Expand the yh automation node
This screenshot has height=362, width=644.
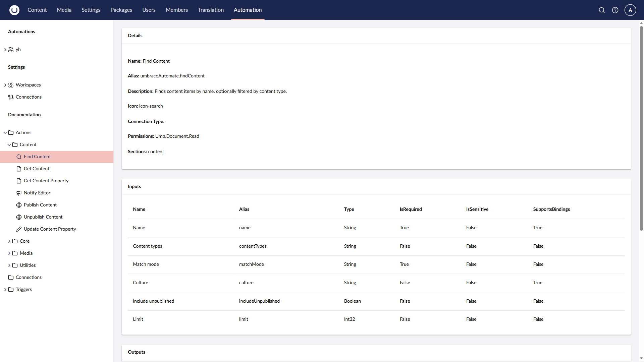click(x=5, y=50)
